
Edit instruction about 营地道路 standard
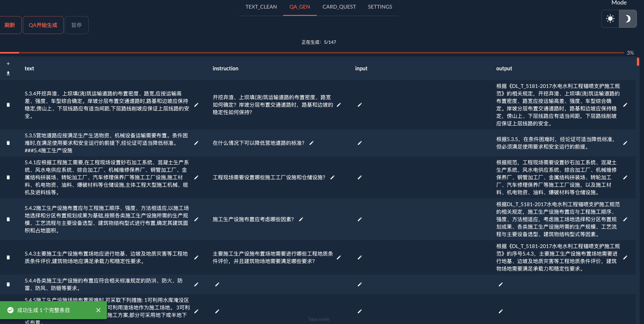pyautogui.click(x=312, y=143)
